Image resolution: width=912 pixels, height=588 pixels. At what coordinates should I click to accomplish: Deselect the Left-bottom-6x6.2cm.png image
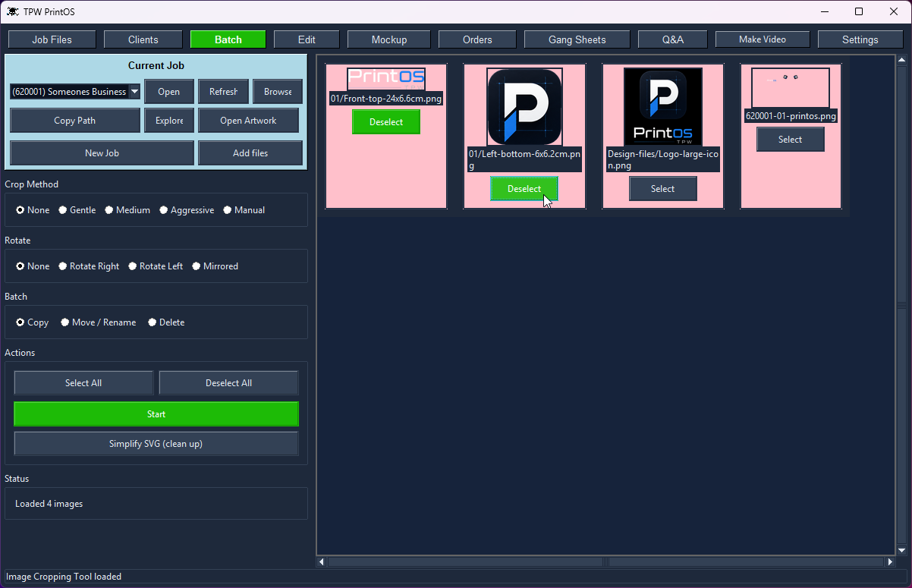[x=524, y=189]
